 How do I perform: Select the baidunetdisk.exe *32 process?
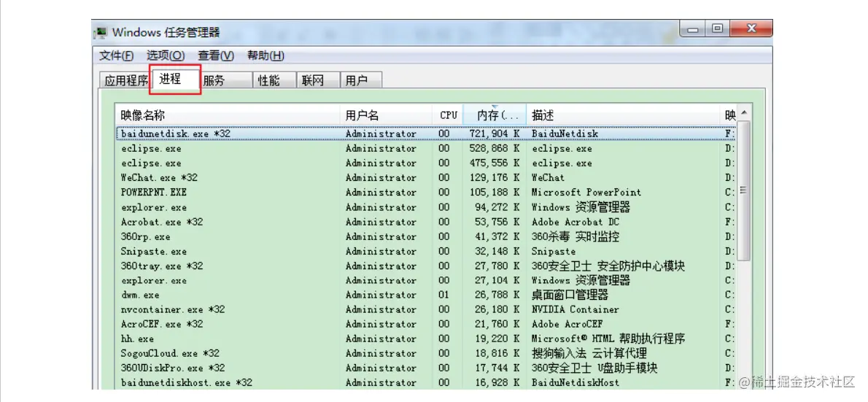tap(426, 134)
